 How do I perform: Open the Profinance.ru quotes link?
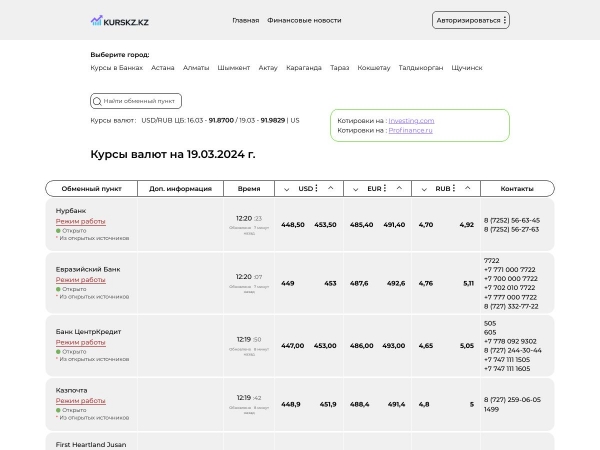[x=411, y=130]
